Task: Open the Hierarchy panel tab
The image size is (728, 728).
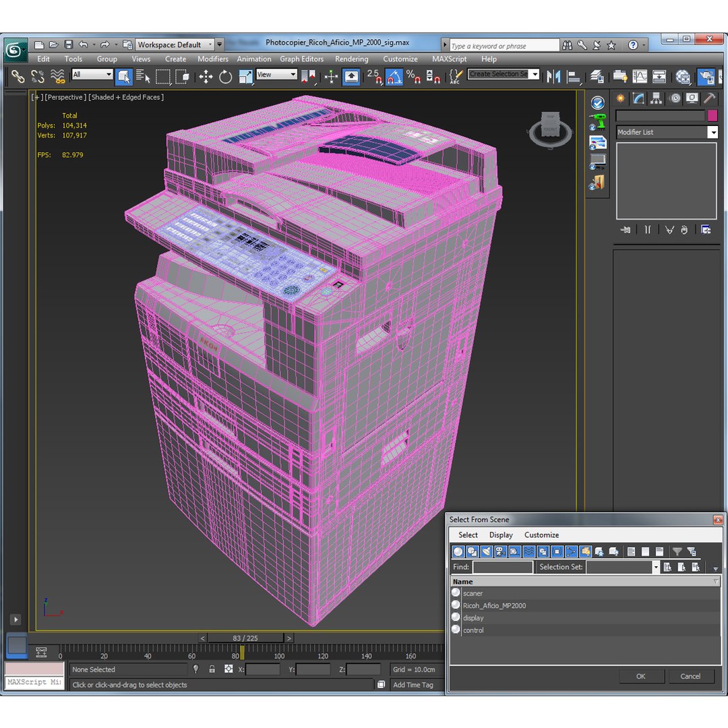Action: coord(656,98)
